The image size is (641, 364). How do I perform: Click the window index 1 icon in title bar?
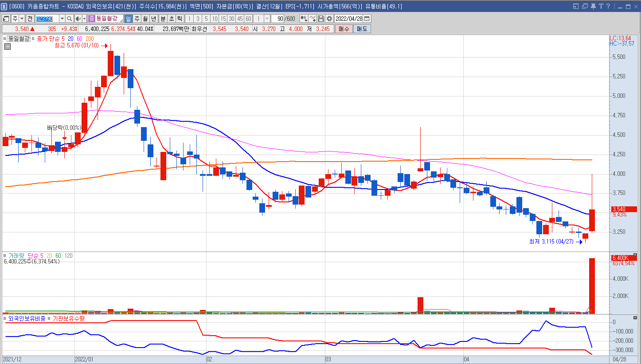4,6
